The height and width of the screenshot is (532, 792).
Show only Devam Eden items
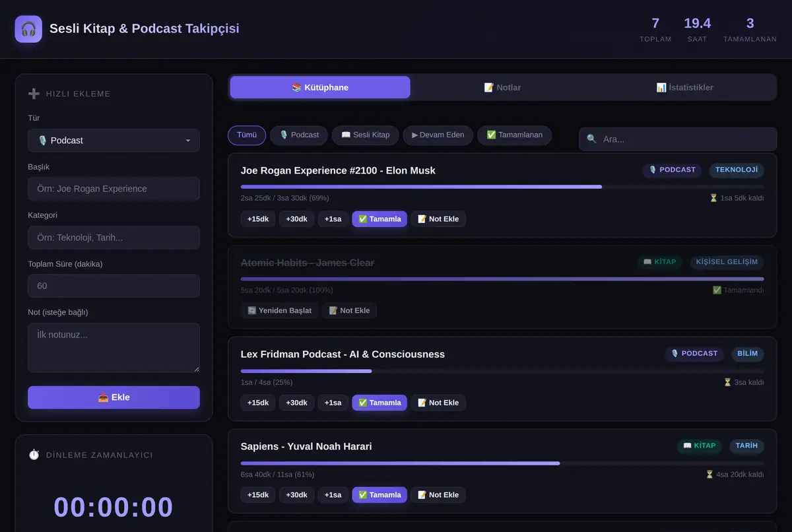[x=438, y=135]
